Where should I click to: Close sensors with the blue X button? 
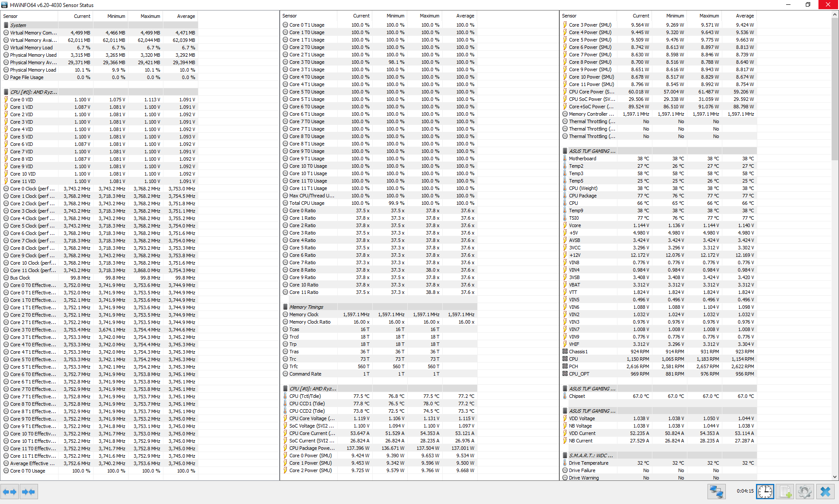825,492
